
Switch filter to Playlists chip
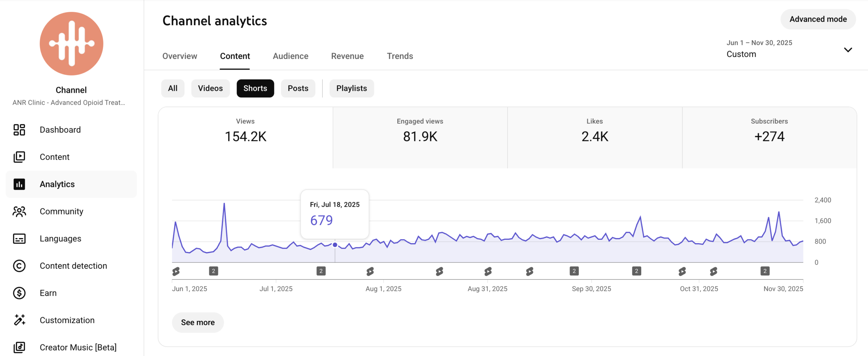tap(351, 88)
